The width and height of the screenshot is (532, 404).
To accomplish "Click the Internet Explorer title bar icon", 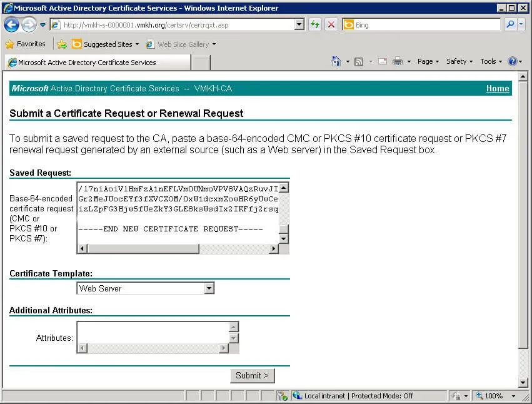I will pos(8,8).
